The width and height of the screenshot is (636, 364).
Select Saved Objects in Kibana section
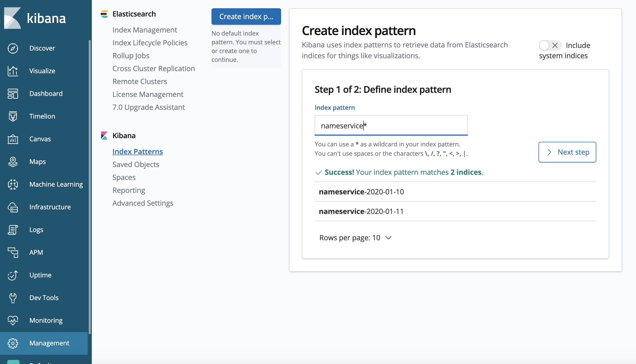point(136,164)
